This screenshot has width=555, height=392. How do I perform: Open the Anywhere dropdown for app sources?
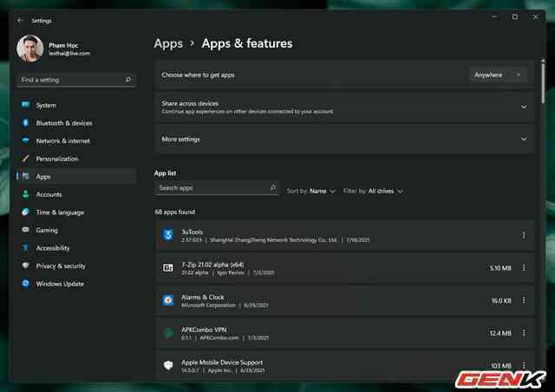point(498,75)
